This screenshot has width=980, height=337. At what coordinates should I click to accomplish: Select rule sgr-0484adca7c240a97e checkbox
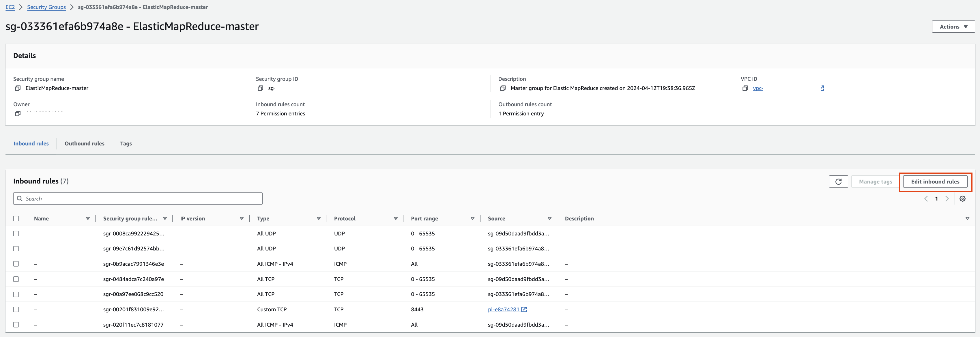(16, 279)
